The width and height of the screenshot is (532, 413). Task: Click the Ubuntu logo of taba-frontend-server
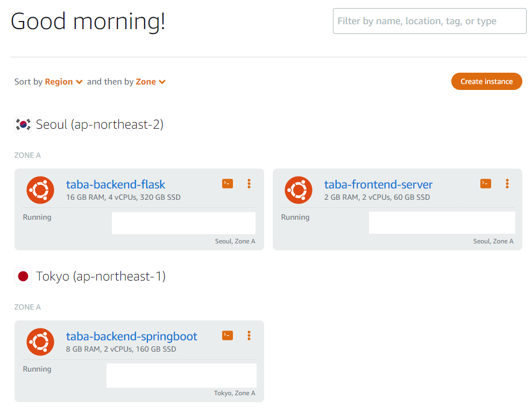coord(299,190)
